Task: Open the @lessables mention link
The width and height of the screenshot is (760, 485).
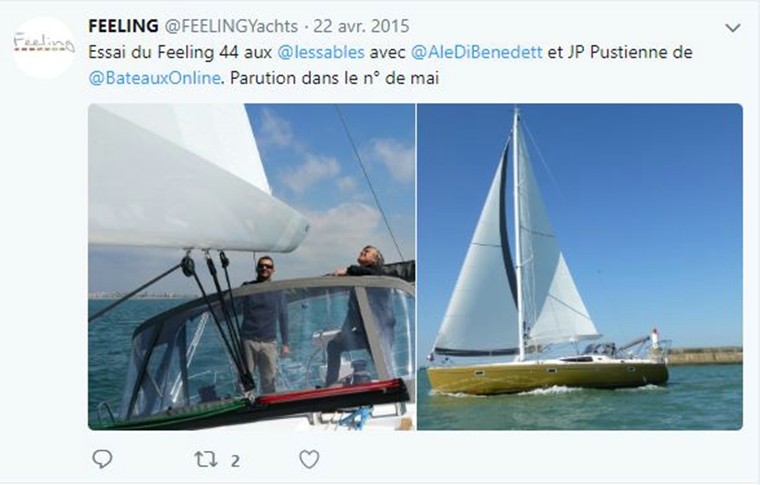Action: click(x=321, y=52)
